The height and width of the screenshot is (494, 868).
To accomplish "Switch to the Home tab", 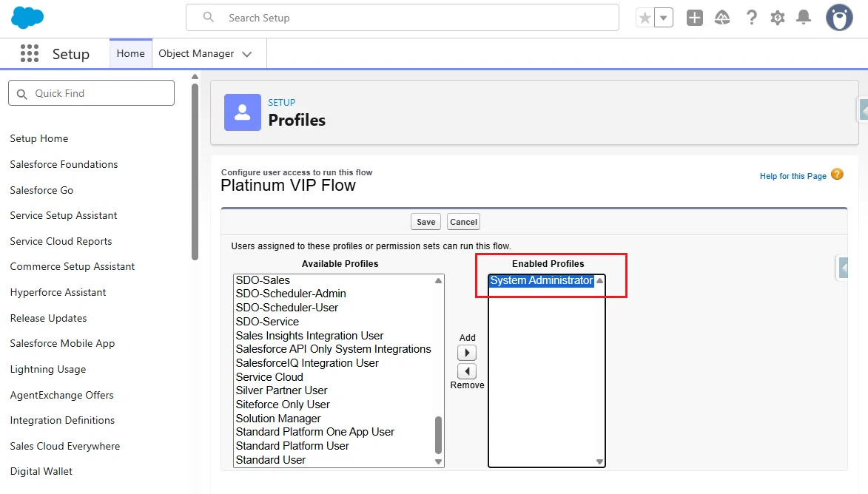I will (131, 54).
